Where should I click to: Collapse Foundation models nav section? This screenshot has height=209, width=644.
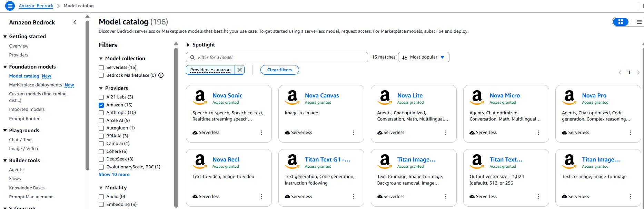5,67
